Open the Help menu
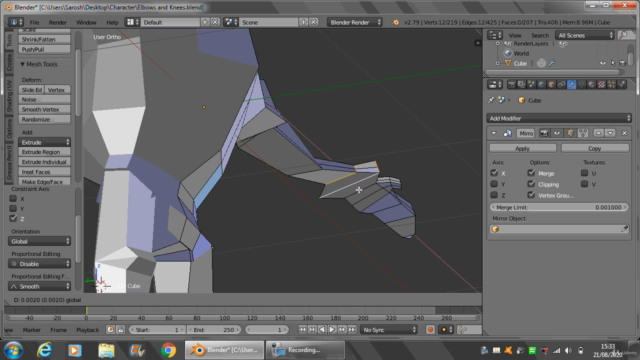Screen dimensions: 640x360 112,22
